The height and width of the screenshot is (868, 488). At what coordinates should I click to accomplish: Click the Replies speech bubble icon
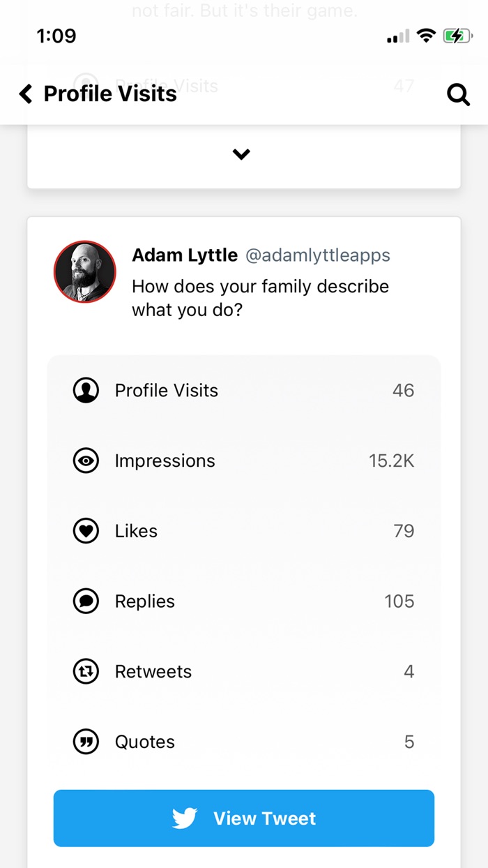point(86,601)
